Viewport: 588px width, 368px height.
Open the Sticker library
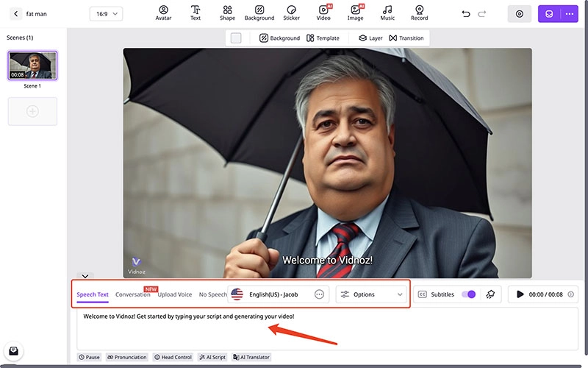291,13
